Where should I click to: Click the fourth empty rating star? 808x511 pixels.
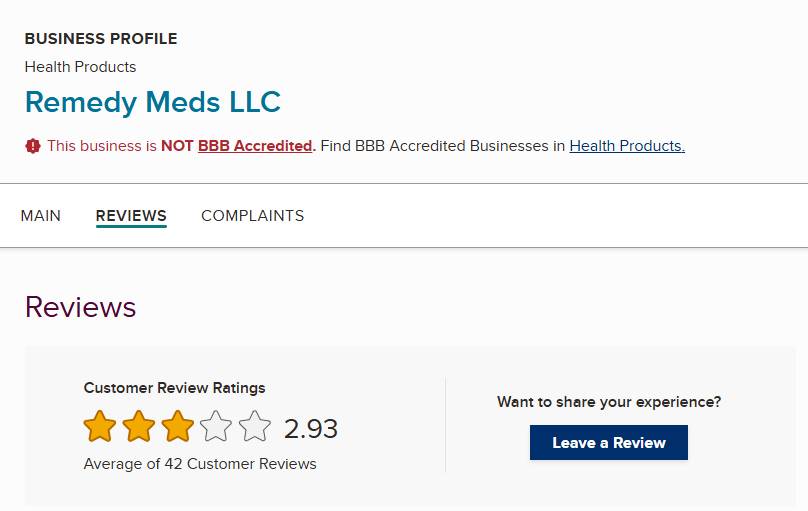tap(216, 427)
